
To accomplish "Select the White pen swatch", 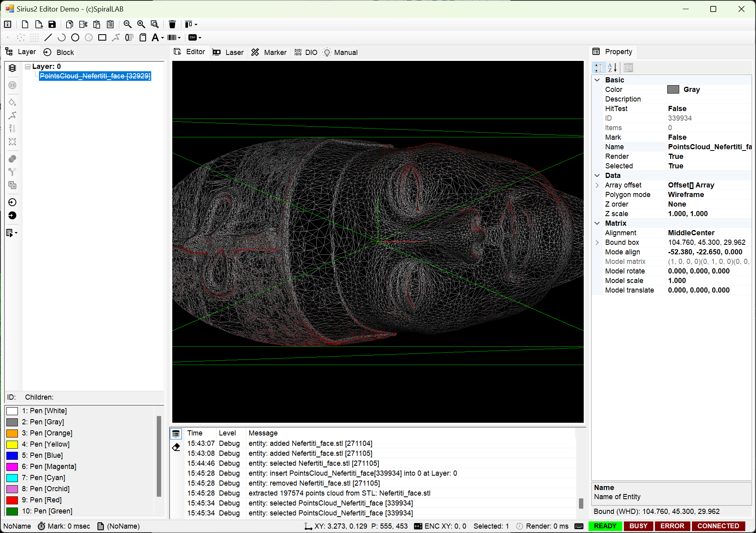I will tap(12, 411).
